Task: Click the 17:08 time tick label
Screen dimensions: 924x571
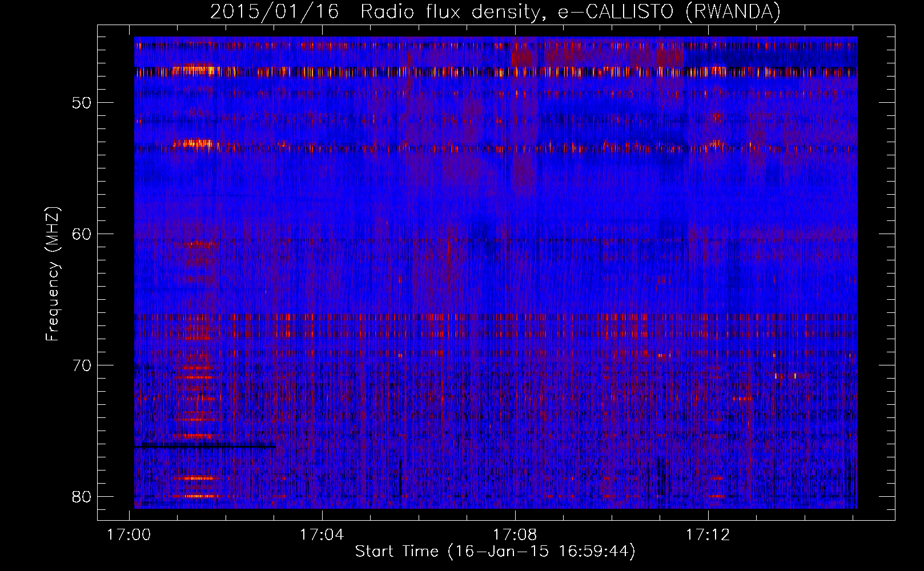Action: (x=515, y=535)
